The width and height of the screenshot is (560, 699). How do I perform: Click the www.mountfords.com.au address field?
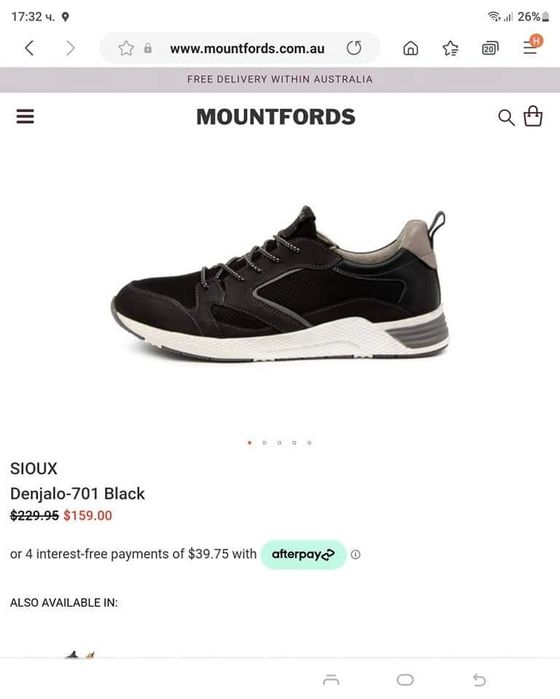coord(247,48)
